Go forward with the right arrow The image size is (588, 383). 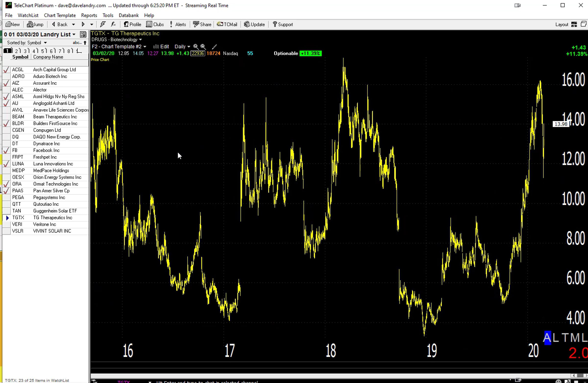click(83, 24)
